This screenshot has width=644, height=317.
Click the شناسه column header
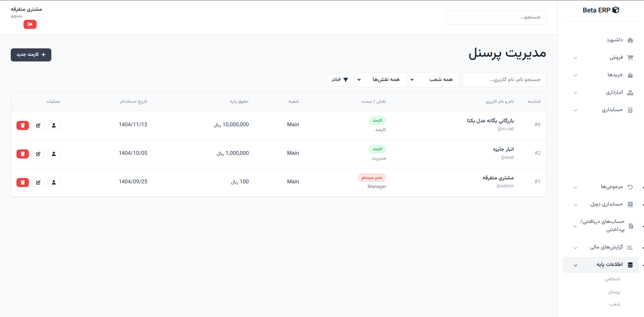pos(534,101)
